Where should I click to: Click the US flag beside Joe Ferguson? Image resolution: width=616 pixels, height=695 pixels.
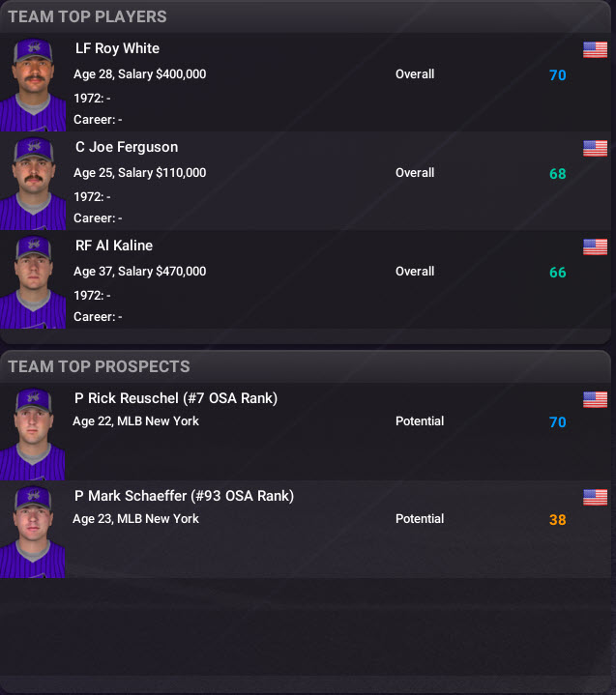595,148
